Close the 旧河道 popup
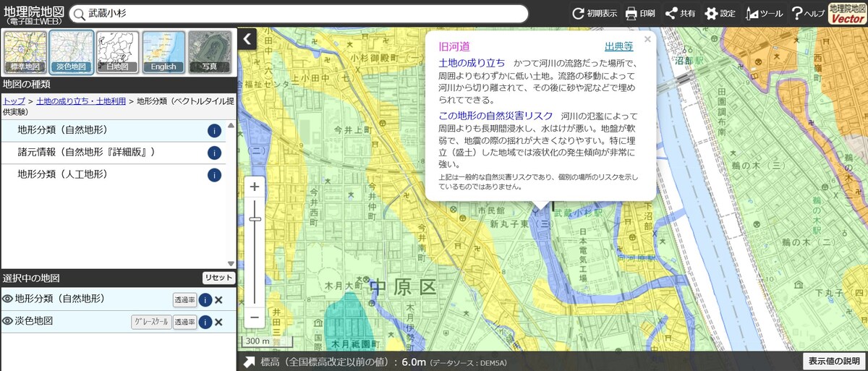 tap(647, 40)
